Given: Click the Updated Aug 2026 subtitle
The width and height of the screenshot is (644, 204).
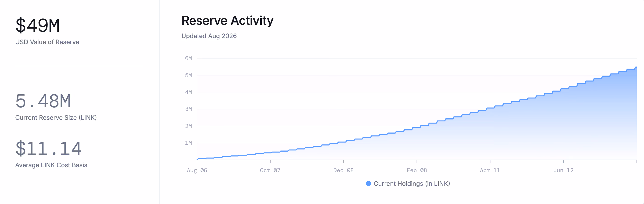Looking at the screenshot, I should pyautogui.click(x=209, y=36).
